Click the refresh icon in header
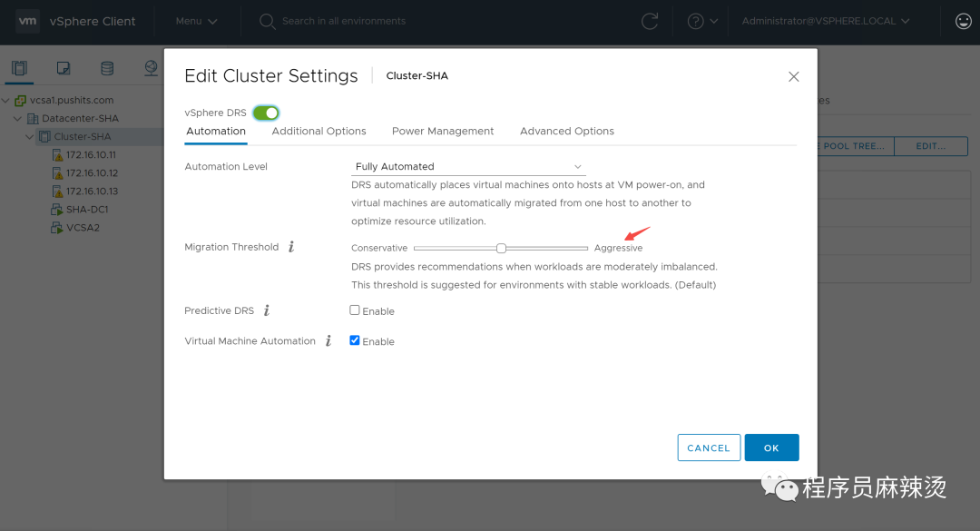Image resolution: width=980 pixels, height=531 pixels. 650,21
